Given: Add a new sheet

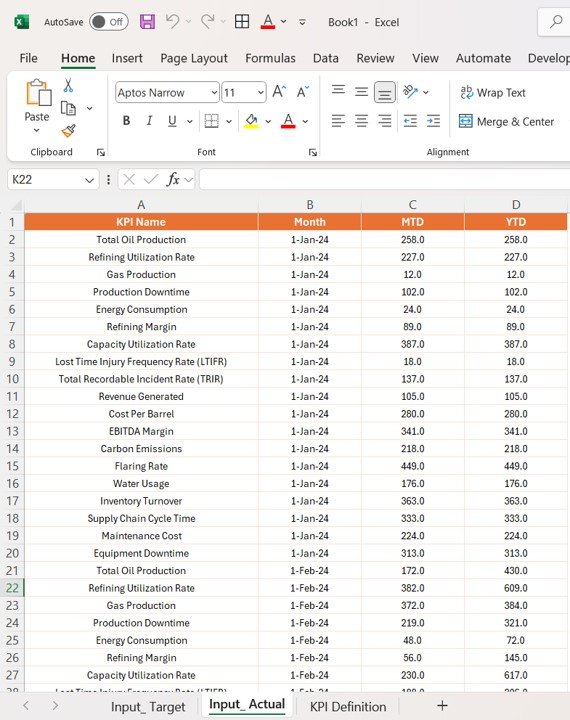Looking at the screenshot, I should click(x=442, y=706).
